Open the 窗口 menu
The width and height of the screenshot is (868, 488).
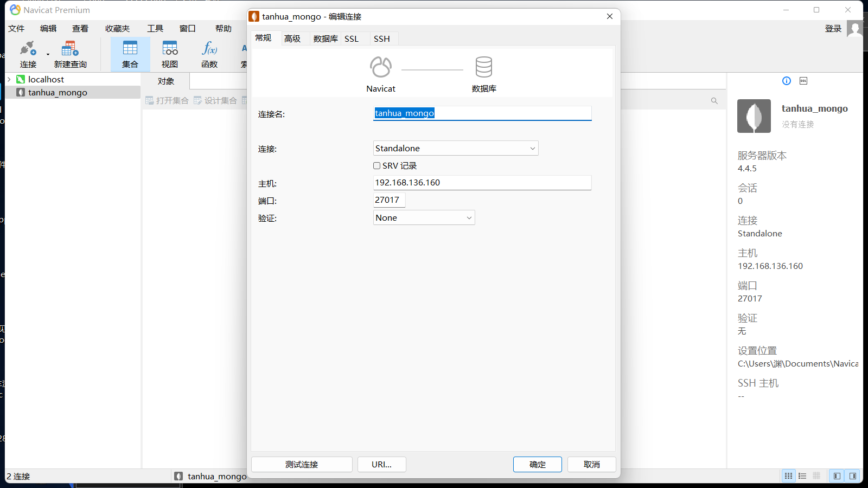(188, 29)
